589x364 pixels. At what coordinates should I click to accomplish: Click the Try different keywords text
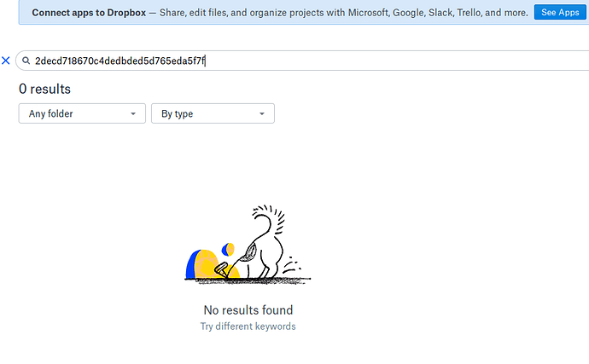pyautogui.click(x=248, y=326)
